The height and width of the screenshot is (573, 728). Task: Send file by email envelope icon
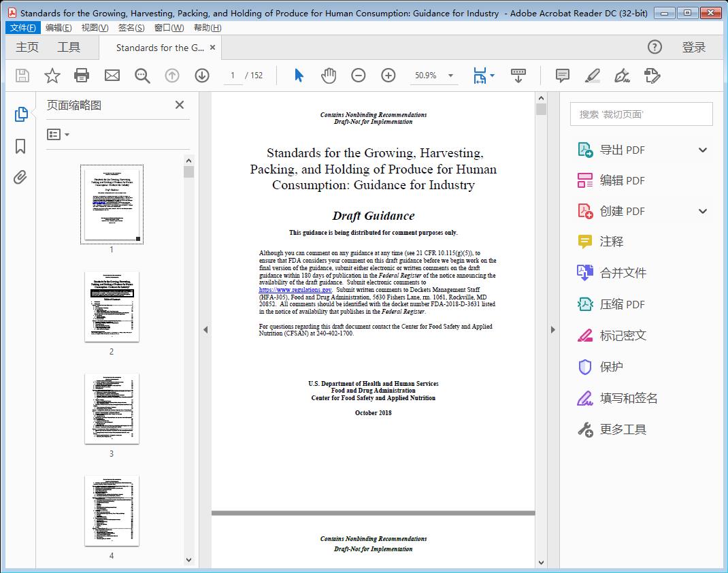[112, 76]
